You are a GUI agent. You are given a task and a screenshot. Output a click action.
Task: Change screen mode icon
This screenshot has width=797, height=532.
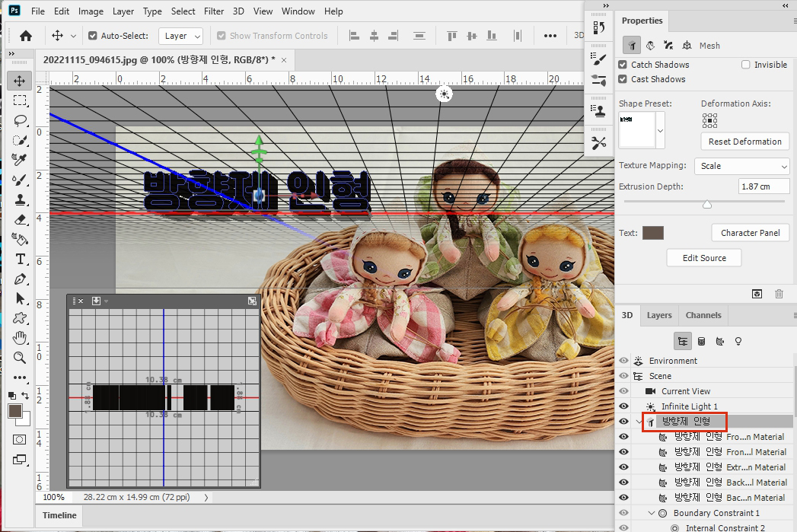coord(19,460)
